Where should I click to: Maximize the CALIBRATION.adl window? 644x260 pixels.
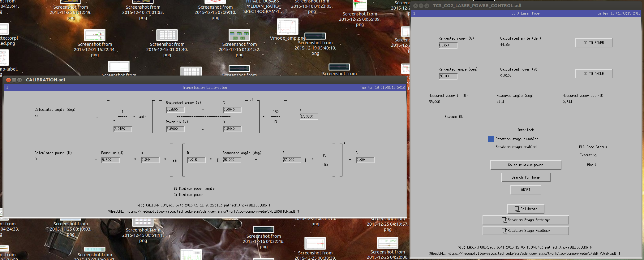click(x=19, y=80)
